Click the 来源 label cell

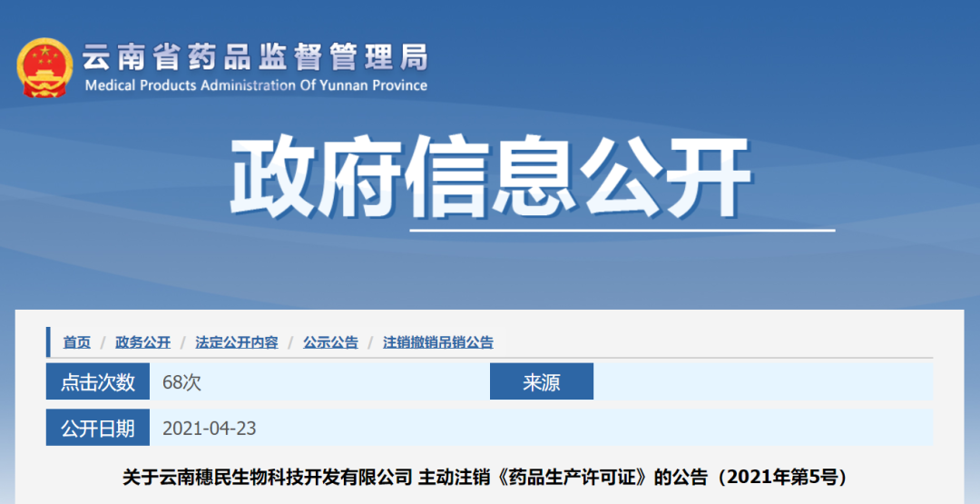541,382
